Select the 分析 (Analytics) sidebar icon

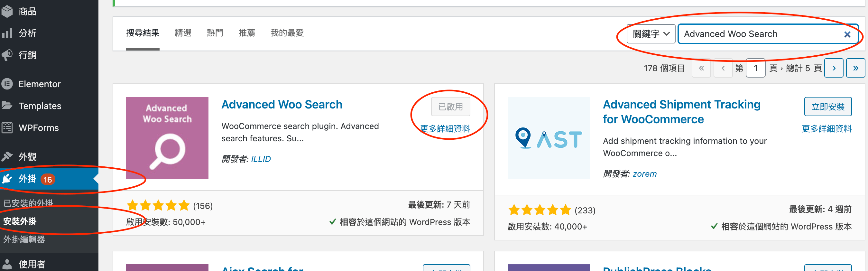pos(7,33)
